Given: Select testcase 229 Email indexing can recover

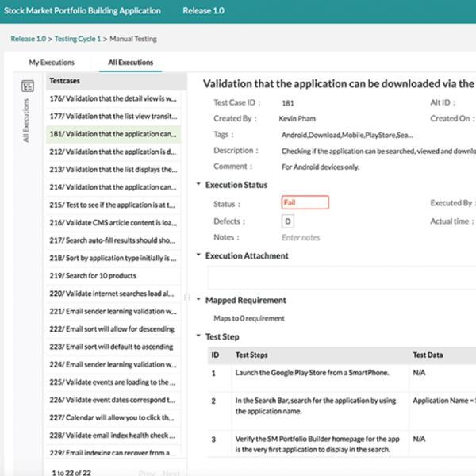Looking at the screenshot, I should coord(113,451).
